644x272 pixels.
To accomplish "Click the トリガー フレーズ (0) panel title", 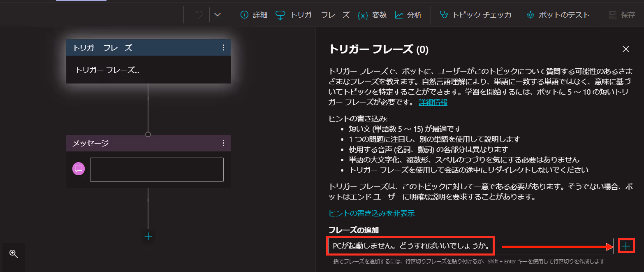I will [x=379, y=50].
